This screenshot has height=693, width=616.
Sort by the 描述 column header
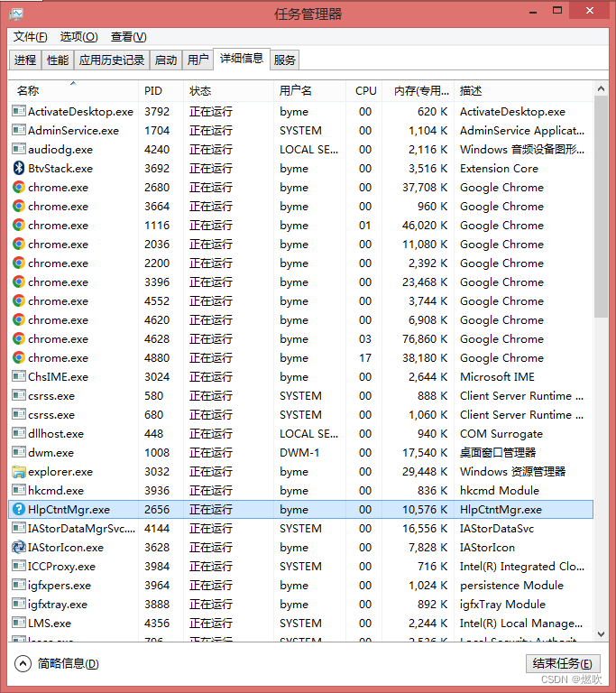[x=523, y=90]
